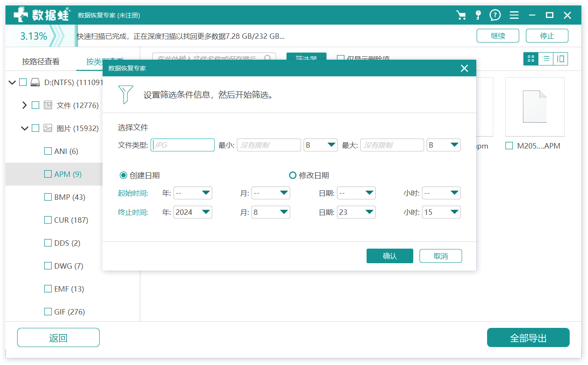Switch to the 按路径查看 tab
588x365 pixels.
click(x=41, y=61)
